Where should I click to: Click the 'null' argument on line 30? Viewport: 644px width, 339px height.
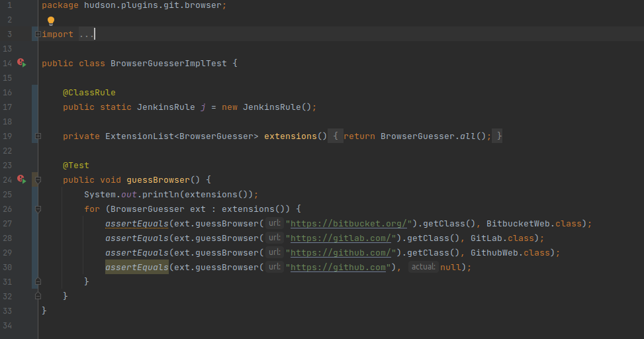451,267
